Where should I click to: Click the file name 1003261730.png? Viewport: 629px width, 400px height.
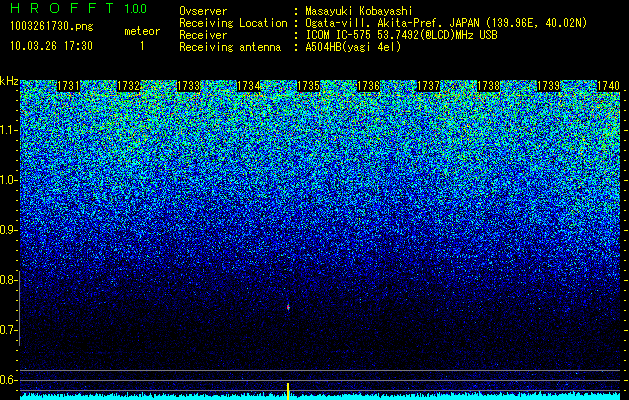click(x=52, y=27)
